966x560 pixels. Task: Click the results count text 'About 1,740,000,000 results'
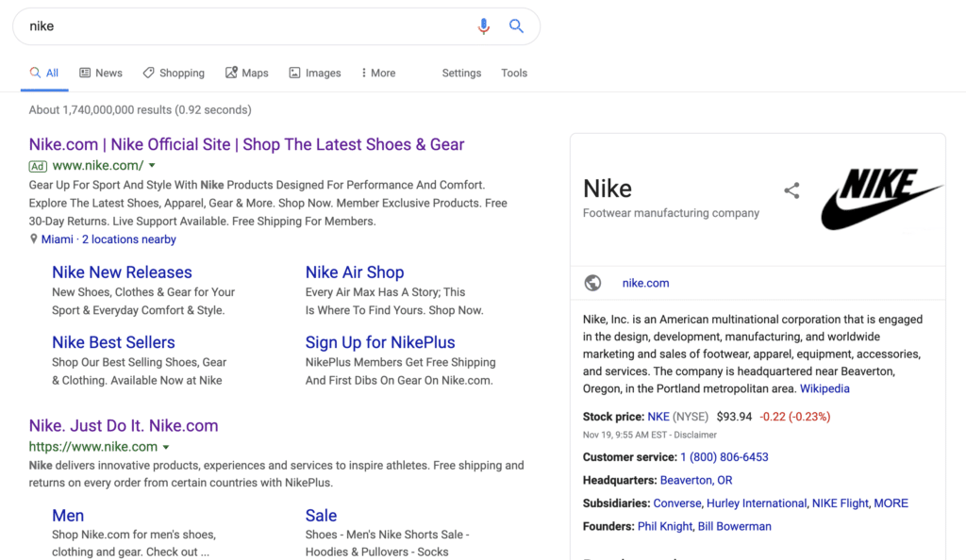tap(100, 110)
